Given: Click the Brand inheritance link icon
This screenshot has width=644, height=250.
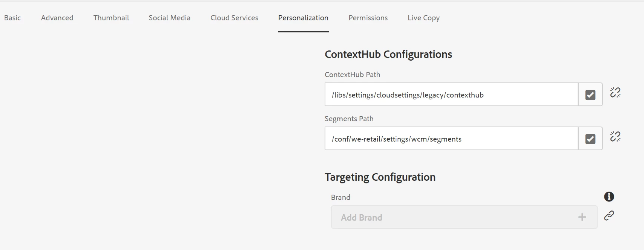Looking at the screenshot, I should click(x=609, y=216).
